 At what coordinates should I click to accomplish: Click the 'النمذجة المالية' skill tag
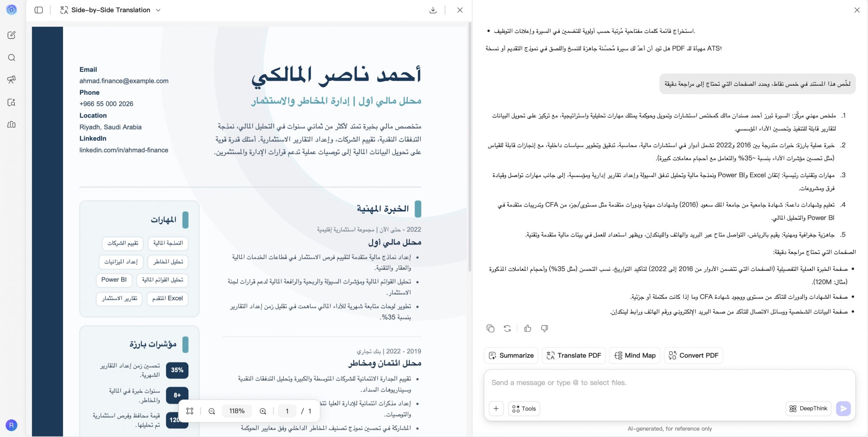[168, 243]
